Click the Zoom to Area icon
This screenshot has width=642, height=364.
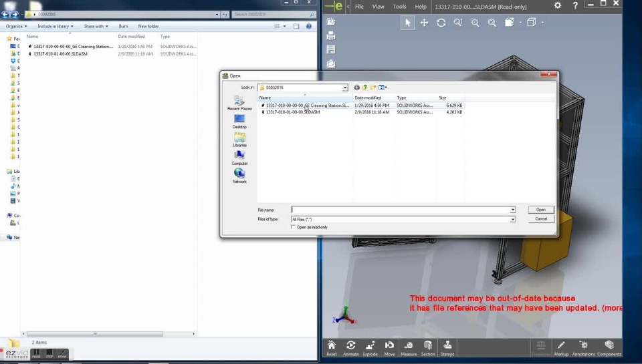[475, 23]
